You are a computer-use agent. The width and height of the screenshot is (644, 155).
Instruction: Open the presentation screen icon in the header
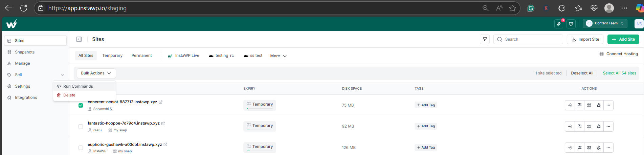[571, 24]
